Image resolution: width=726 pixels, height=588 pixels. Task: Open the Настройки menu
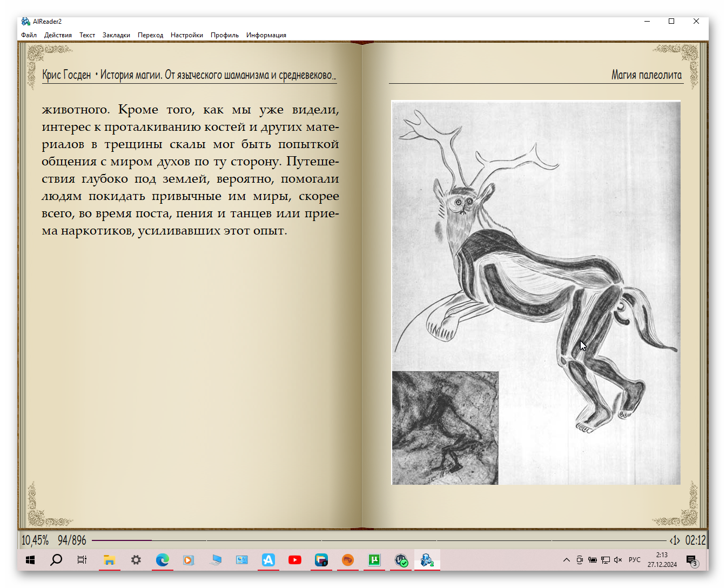(187, 35)
